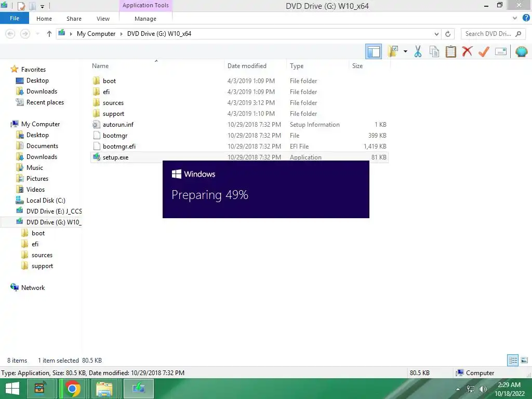
Task: Select the bootmgr file
Action: [239, 136]
